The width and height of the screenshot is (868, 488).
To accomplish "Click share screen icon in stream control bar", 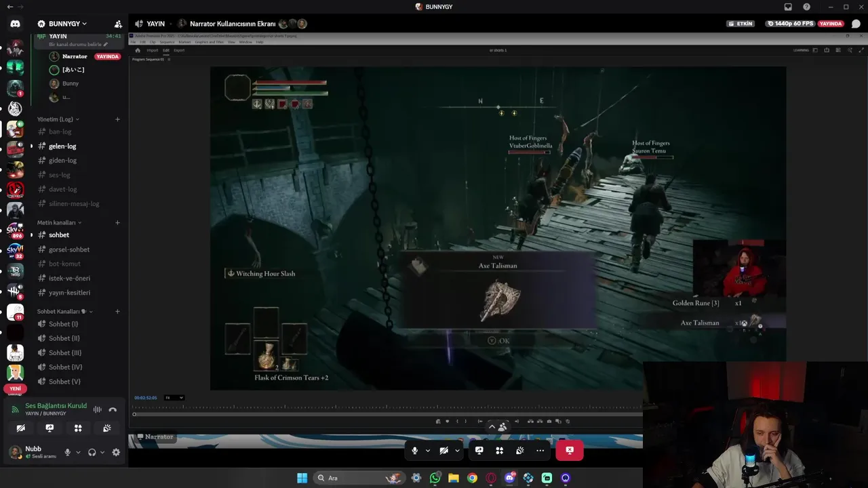I will pyautogui.click(x=479, y=450).
